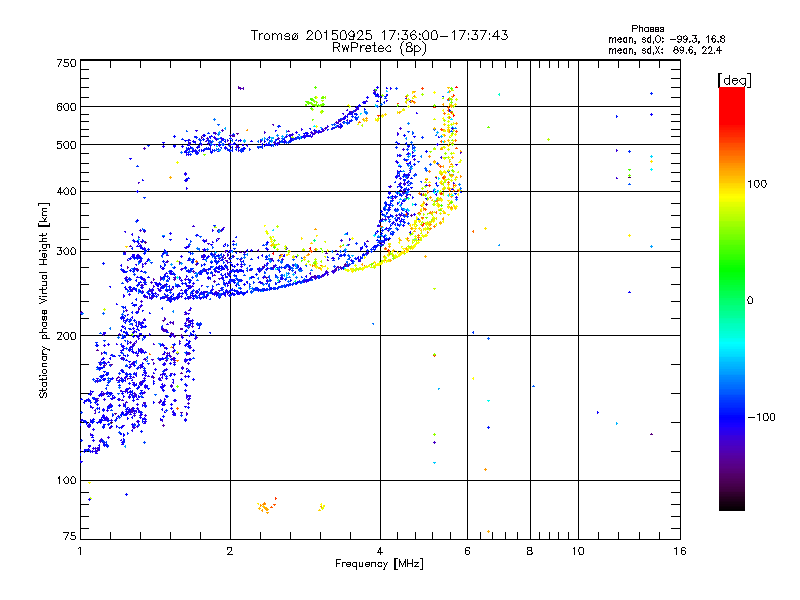Click the '75' y-axis tick label

70,536
